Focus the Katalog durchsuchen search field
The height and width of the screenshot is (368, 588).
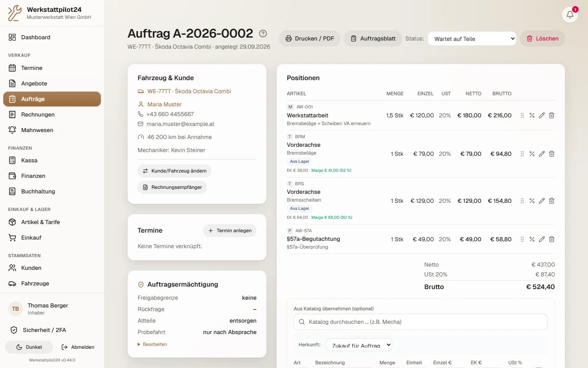point(421,322)
